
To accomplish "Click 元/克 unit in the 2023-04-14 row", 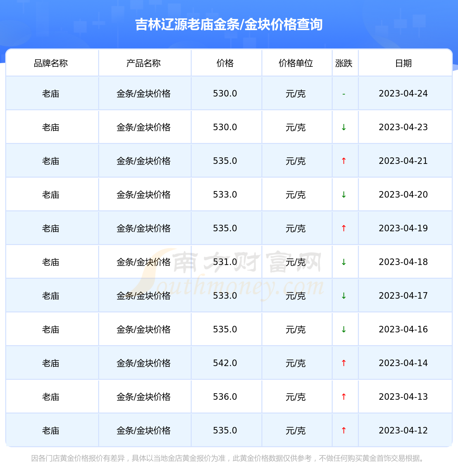I will 296,363.
